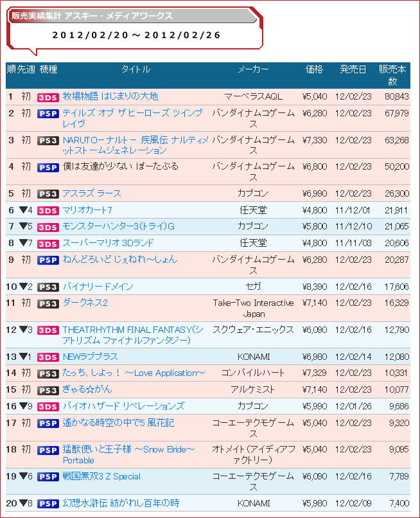Click the 機種 column header
The image size is (420, 518).
click(x=48, y=69)
